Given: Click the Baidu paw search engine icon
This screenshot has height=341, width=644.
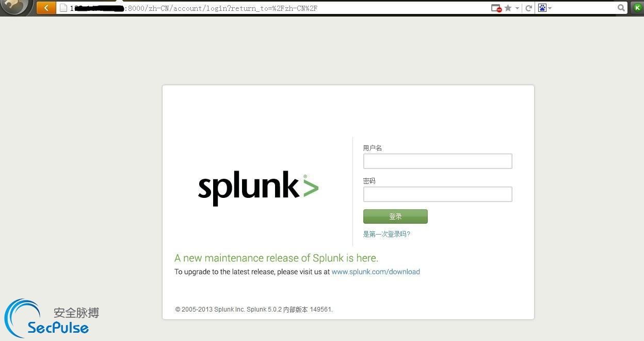Looking at the screenshot, I should point(542,8).
